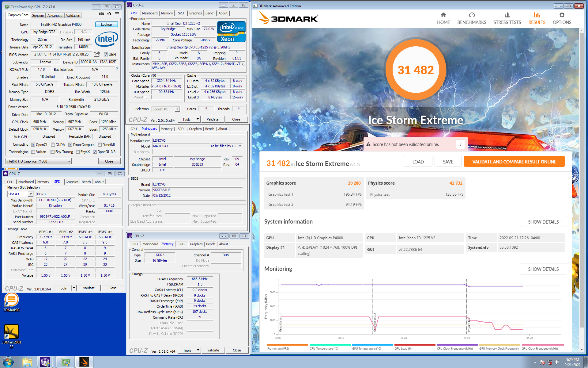The image size is (588, 368).
Task: Click the GPU-Z refresh icon
Action: [109, 14]
